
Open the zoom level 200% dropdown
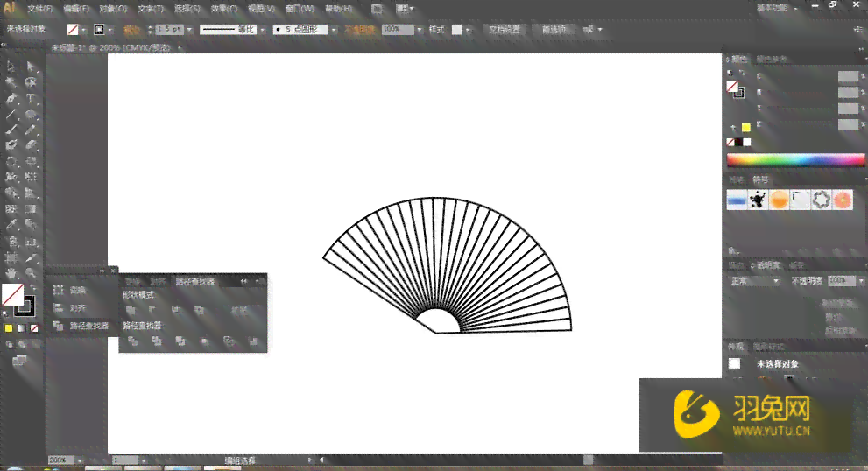pyautogui.click(x=80, y=460)
